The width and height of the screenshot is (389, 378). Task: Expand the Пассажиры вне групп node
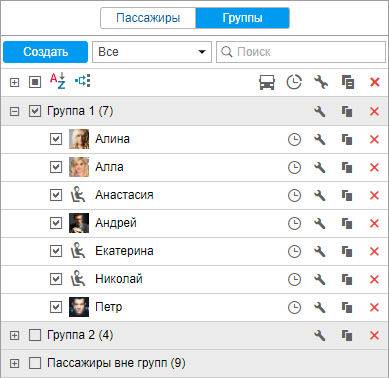pyautogui.click(x=14, y=363)
